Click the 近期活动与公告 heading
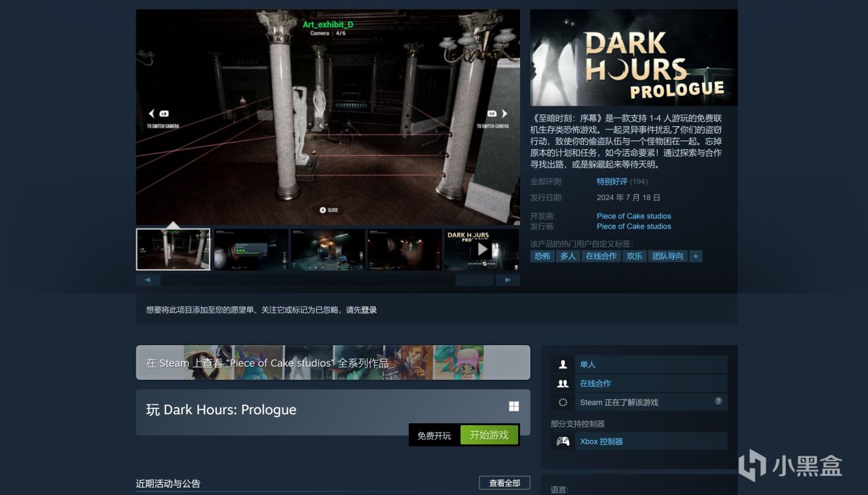 click(168, 483)
